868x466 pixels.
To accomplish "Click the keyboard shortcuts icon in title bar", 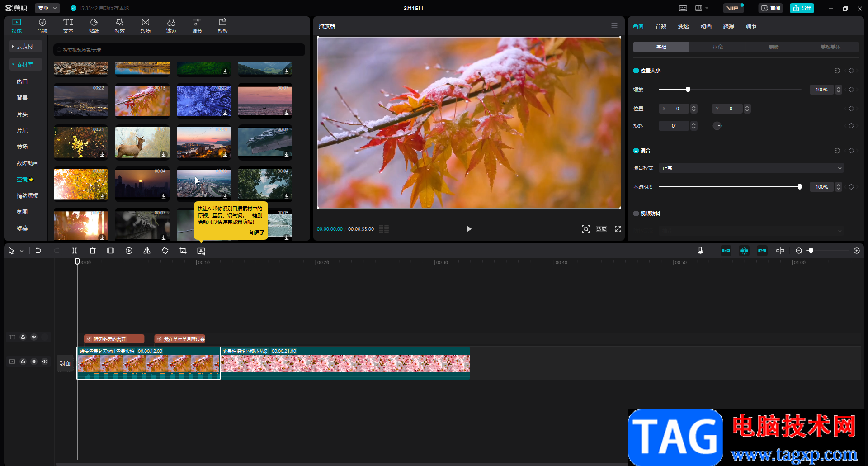I will (x=683, y=8).
